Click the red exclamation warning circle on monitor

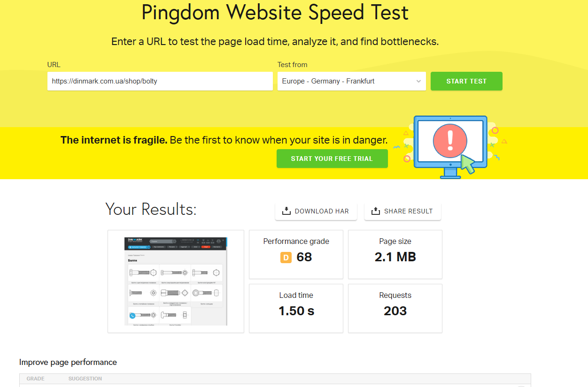click(x=450, y=140)
